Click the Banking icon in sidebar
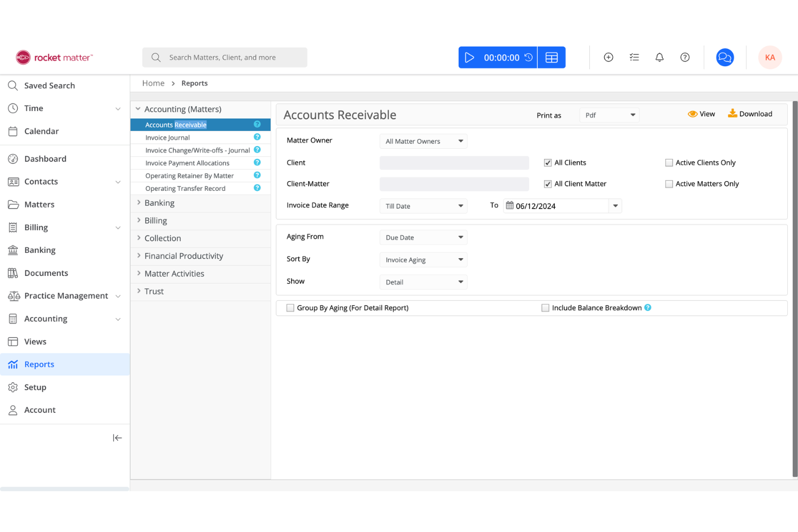798x532 pixels. 13,250
